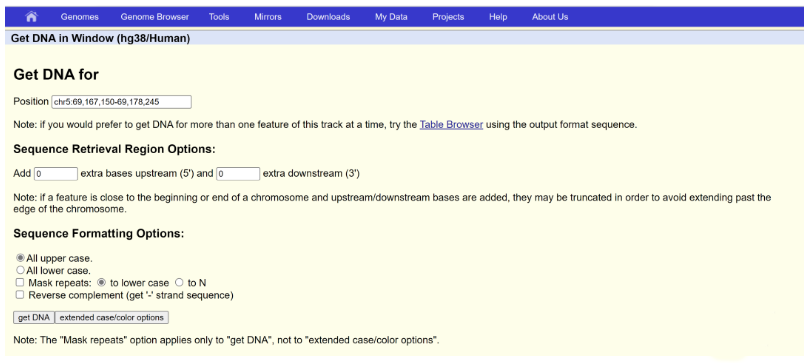806x363 pixels.
Task: Click the Sequence Retrieval Region Options heading
Action: click(x=114, y=150)
